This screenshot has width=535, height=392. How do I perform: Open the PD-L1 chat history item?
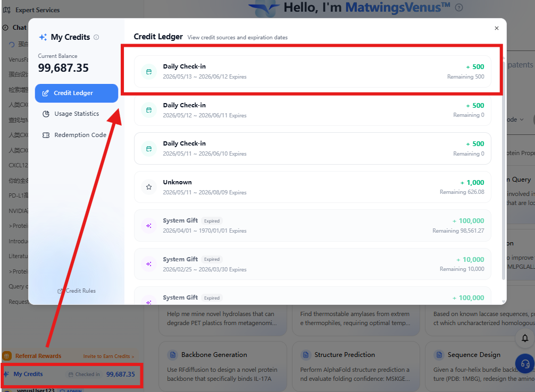tap(19, 195)
